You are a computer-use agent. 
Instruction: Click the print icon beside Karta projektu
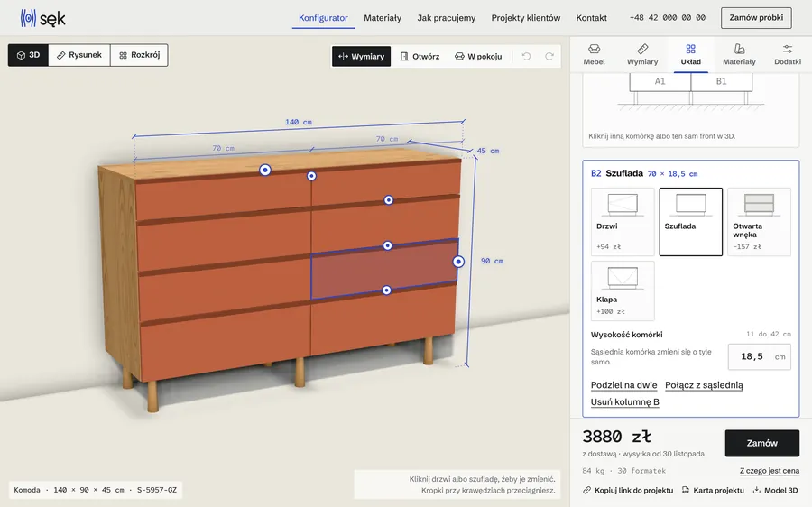686,491
